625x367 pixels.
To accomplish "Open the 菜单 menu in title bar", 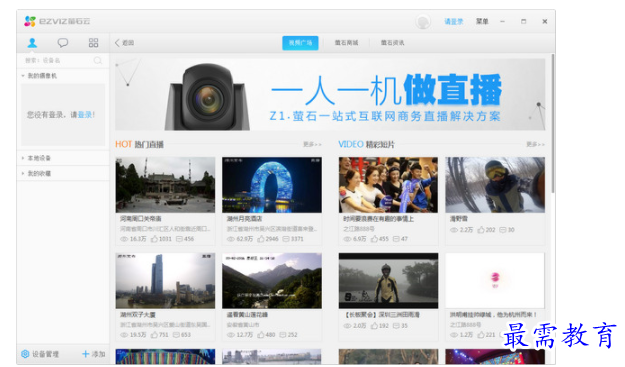I will 482,21.
